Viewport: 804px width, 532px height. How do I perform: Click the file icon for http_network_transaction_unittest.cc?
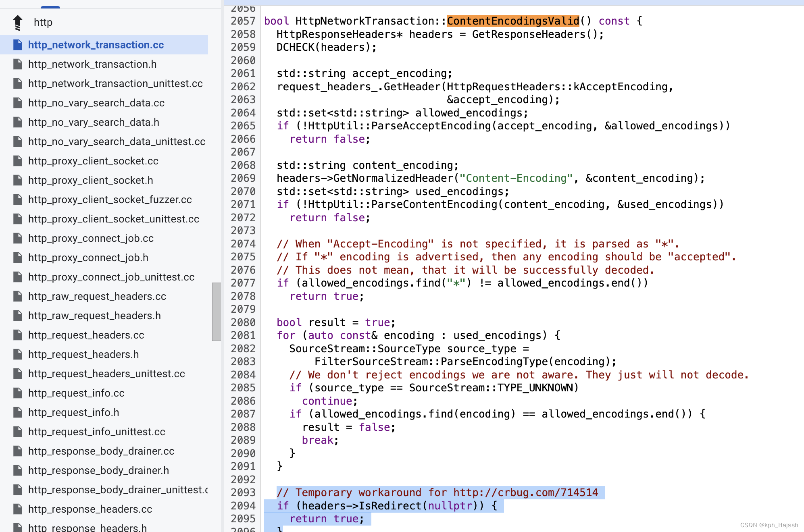pyautogui.click(x=18, y=83)
